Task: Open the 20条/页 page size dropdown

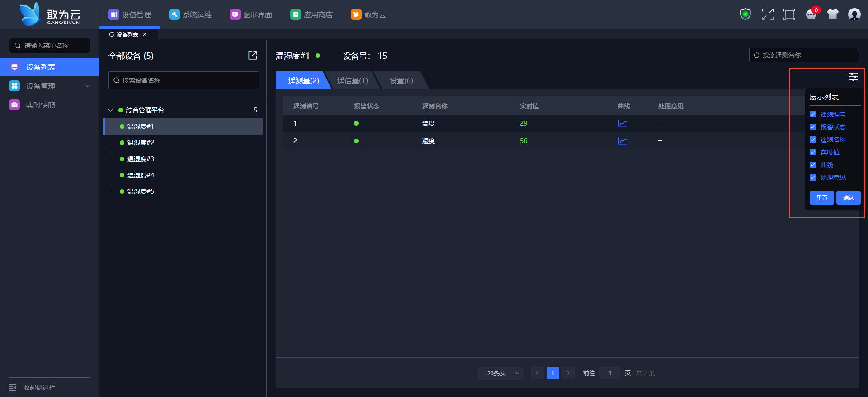Action: point(500,373)
